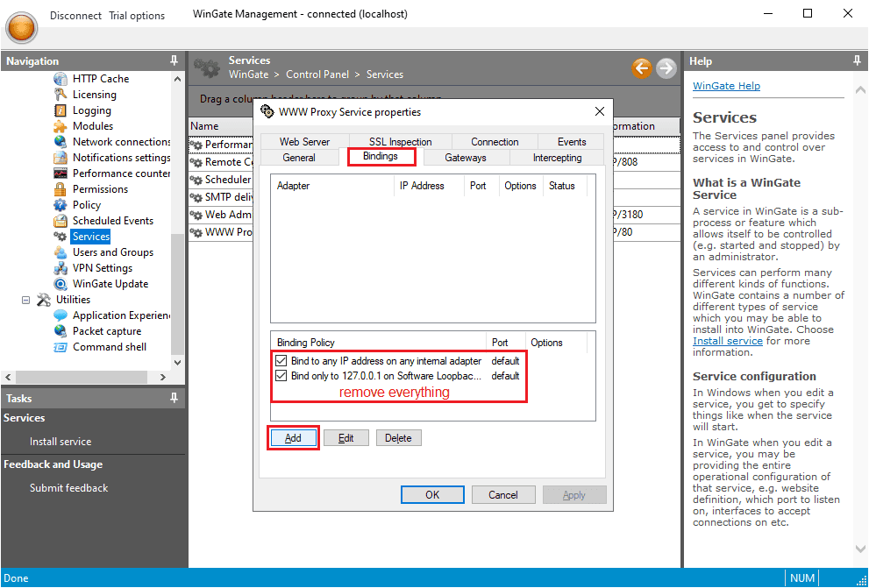Pin the Help panel
869x588 pixels.
(x=857, y=61)
